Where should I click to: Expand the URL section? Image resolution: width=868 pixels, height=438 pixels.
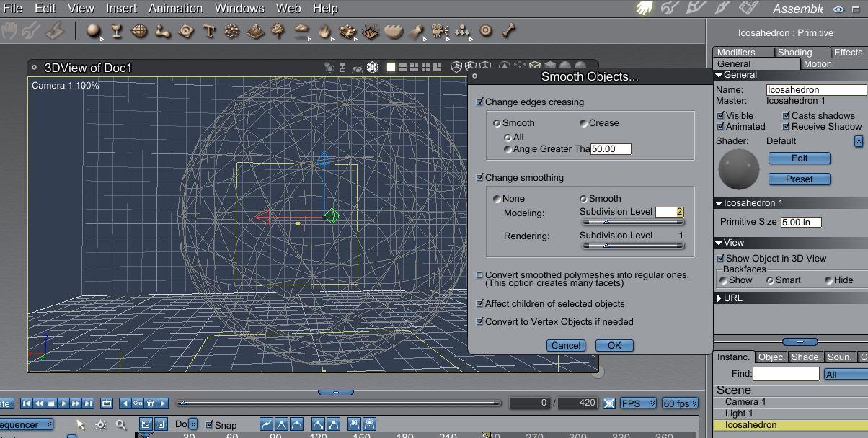[719, 298]
